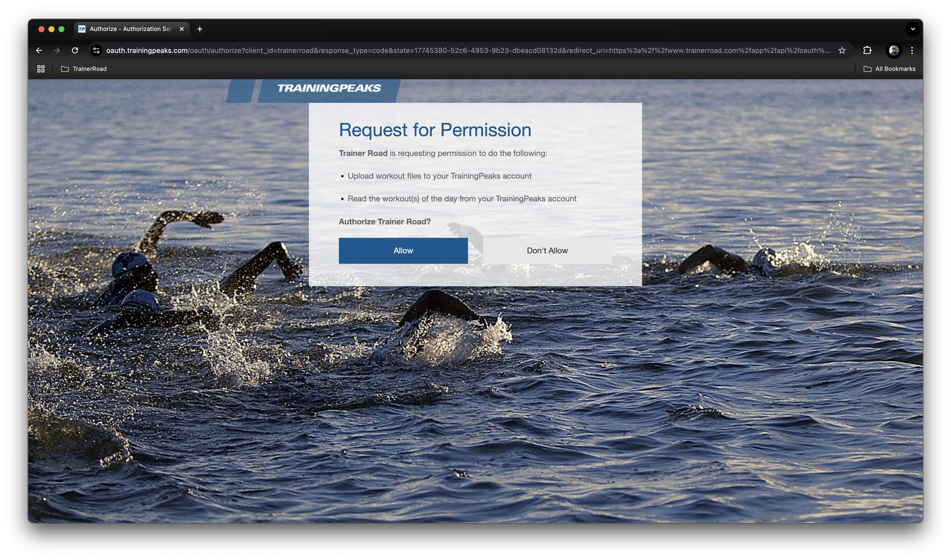Image resolution: width=951 pixels, height=560 pixels.
Task: Click 'Upload workout files to your TrainingPeaks account' text
Action: click(x=440, y=176)
